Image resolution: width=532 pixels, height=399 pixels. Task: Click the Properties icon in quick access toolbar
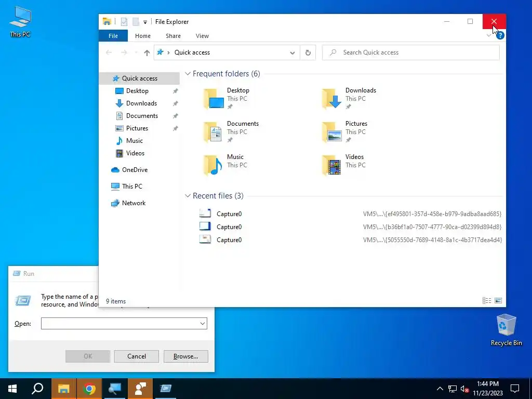point(124,22)
